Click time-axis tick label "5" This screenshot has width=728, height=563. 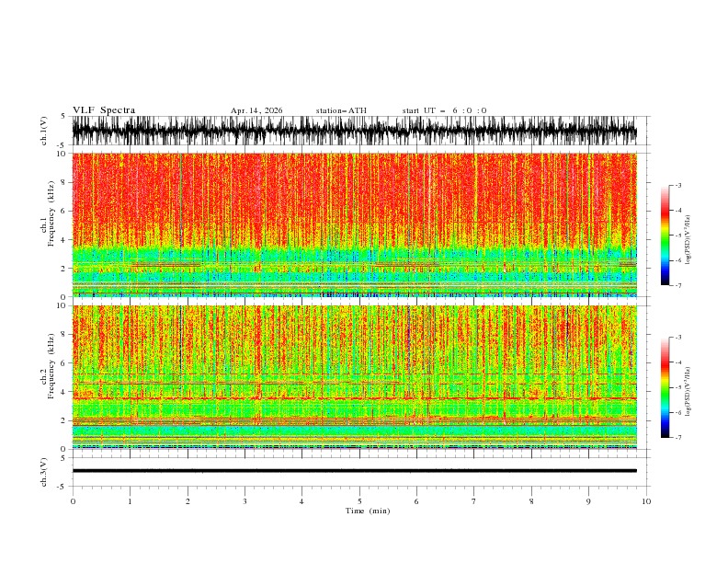(359, 501)
